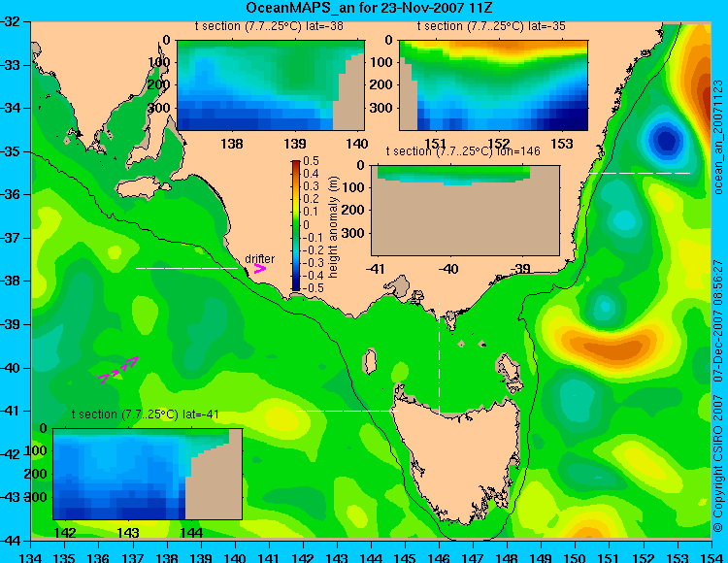Image resolution: width=728 pixels, height=563 pixels.
Task: Click the "143" tick label under the lat=-41 inset
Action: click(x=128, y=533)
